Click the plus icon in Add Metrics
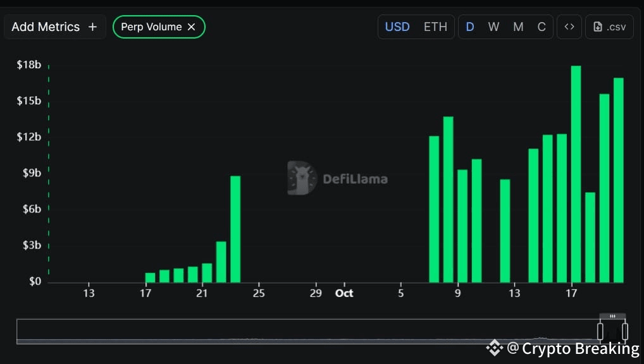The width and height of the screenshot is (644, 364). click(93, 27)
